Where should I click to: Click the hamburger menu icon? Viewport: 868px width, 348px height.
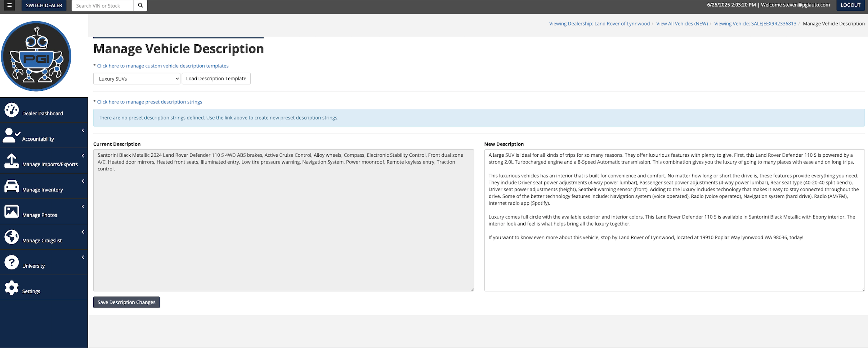point(9,5)
